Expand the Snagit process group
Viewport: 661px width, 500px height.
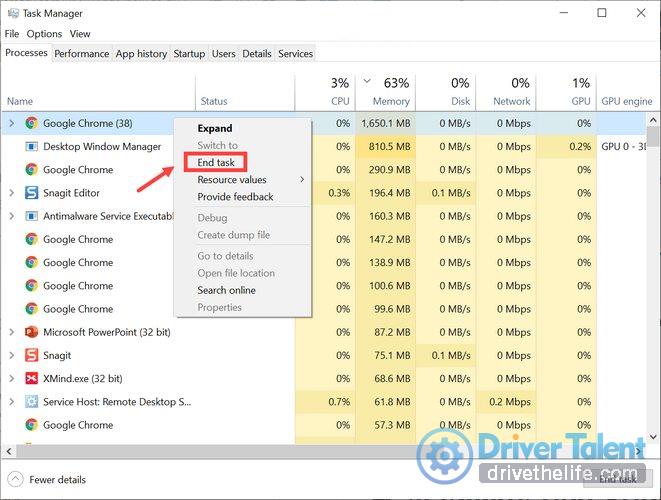(12, 355)
